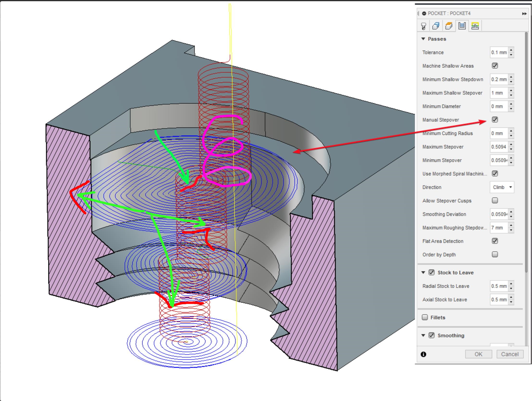Click the collapse dialog minus icon

point(424,13)
